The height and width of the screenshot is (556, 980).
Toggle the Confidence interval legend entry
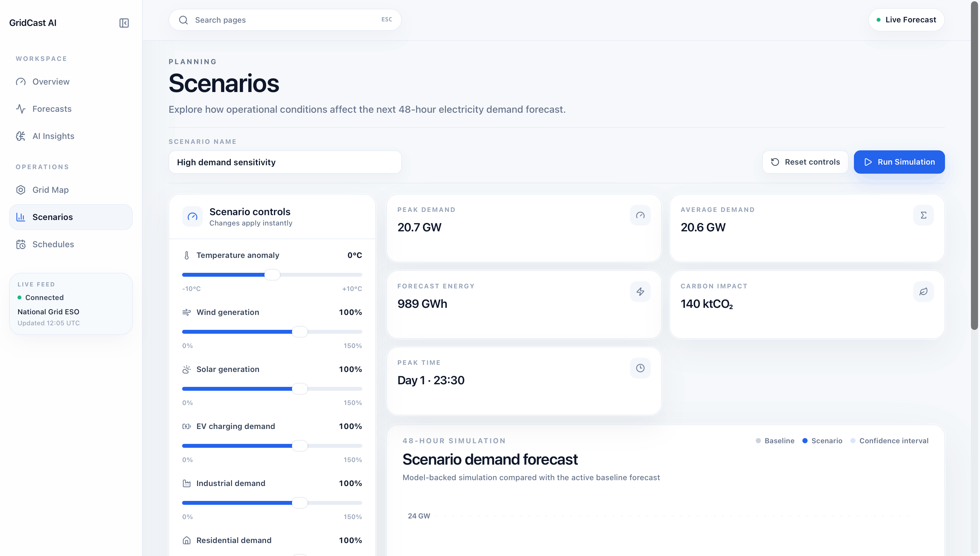point(890,441)
